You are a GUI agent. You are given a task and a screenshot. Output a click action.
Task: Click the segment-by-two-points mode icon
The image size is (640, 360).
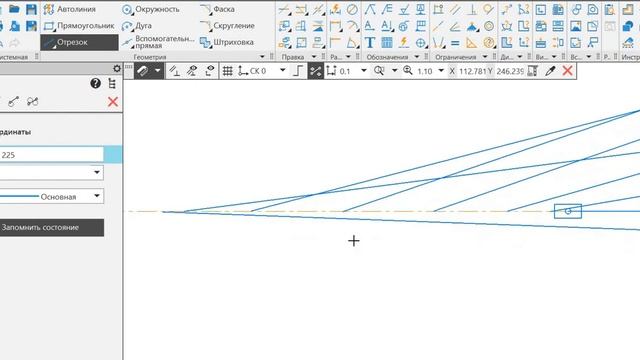tap(13, 101)
